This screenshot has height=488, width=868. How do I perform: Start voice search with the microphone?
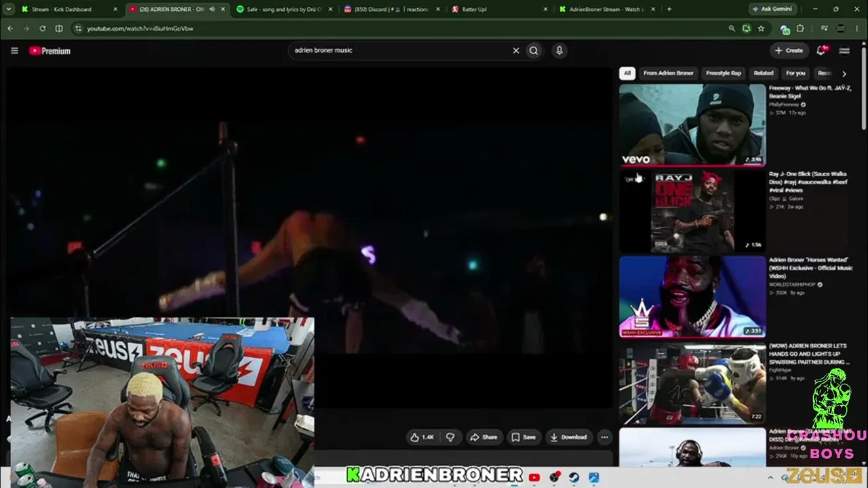[x=559, y=50]
